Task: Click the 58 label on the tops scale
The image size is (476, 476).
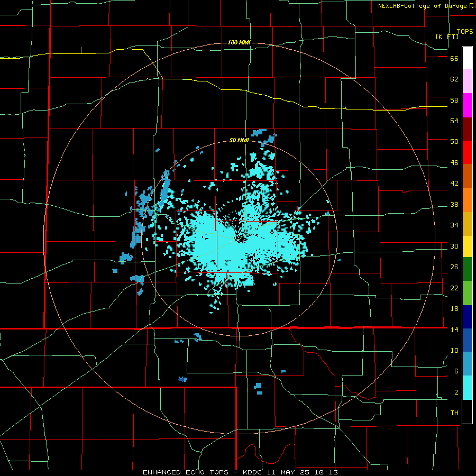Action: pyautogui.click(x=454, y=100)
